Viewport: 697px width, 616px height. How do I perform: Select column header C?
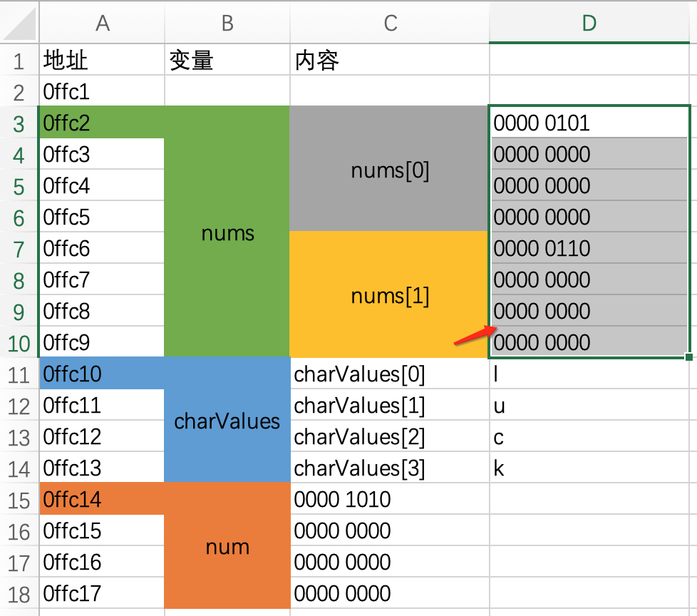(x=390, y=23)
